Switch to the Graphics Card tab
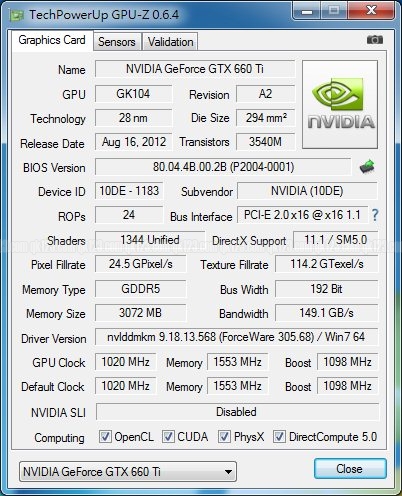 coord(52,40)
